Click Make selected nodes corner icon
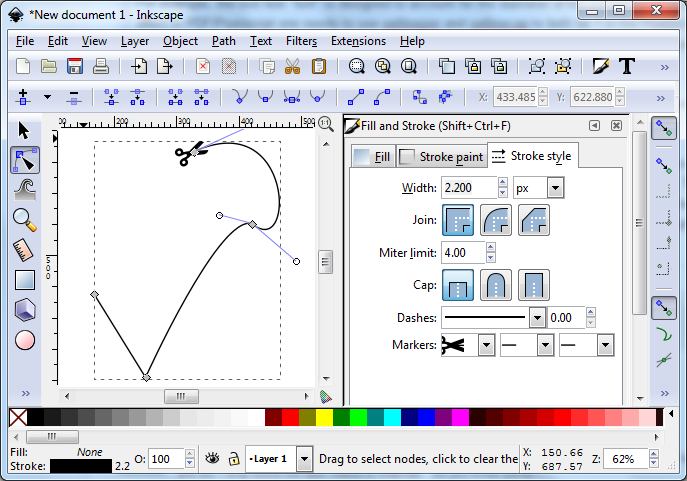The image size is (687, 481). (x=240, y=97)
